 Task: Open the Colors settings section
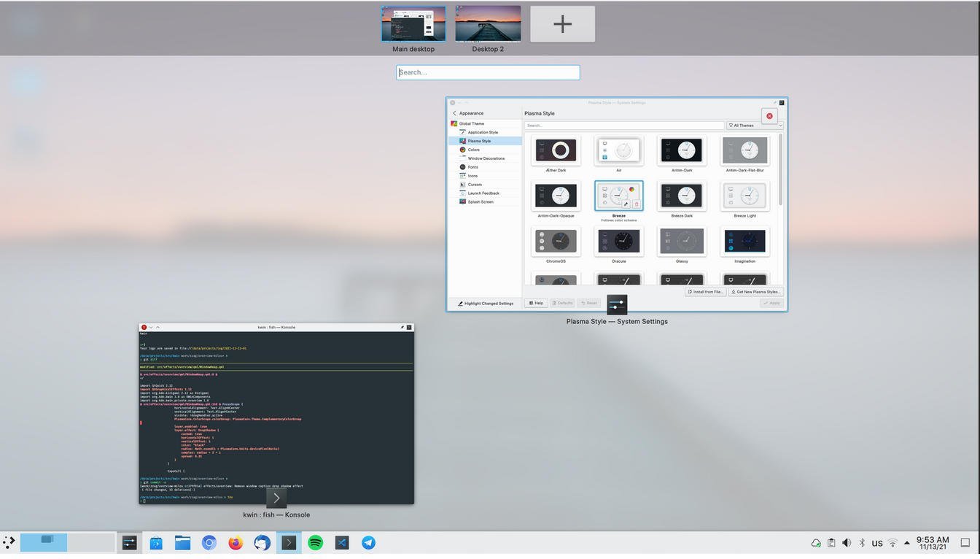tap(474, 149)
